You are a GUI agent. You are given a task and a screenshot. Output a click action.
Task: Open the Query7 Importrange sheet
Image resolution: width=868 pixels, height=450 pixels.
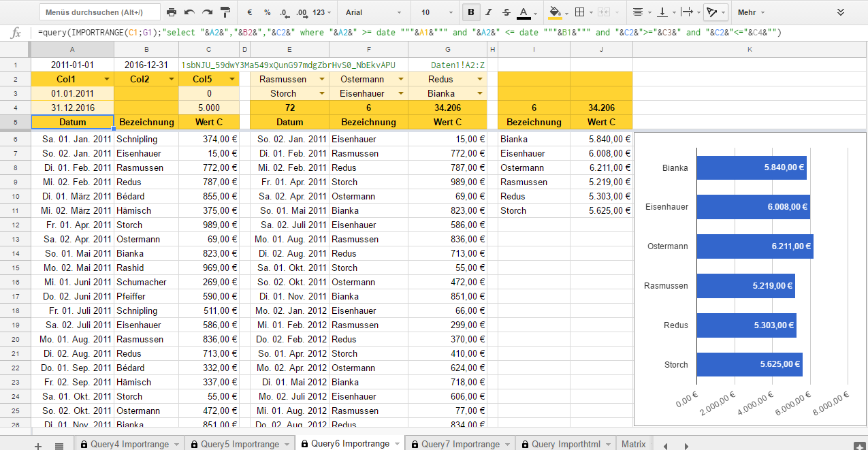pyautogui.click(x=455, y=443)
